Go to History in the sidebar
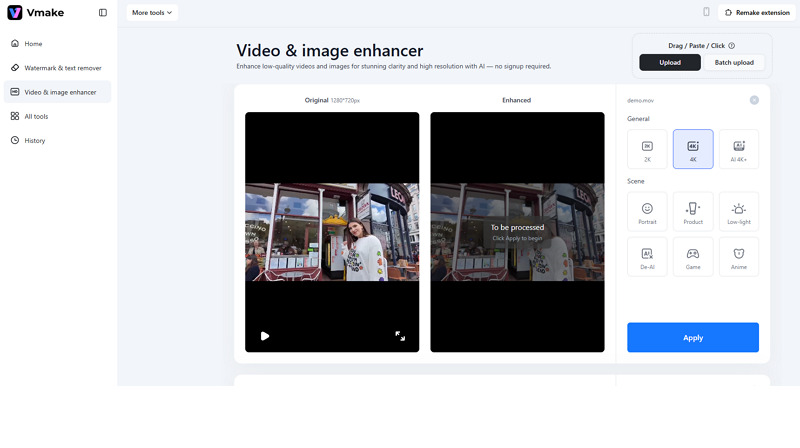The width and height of the screenshot is (800, 448). [x=34, y=141]
